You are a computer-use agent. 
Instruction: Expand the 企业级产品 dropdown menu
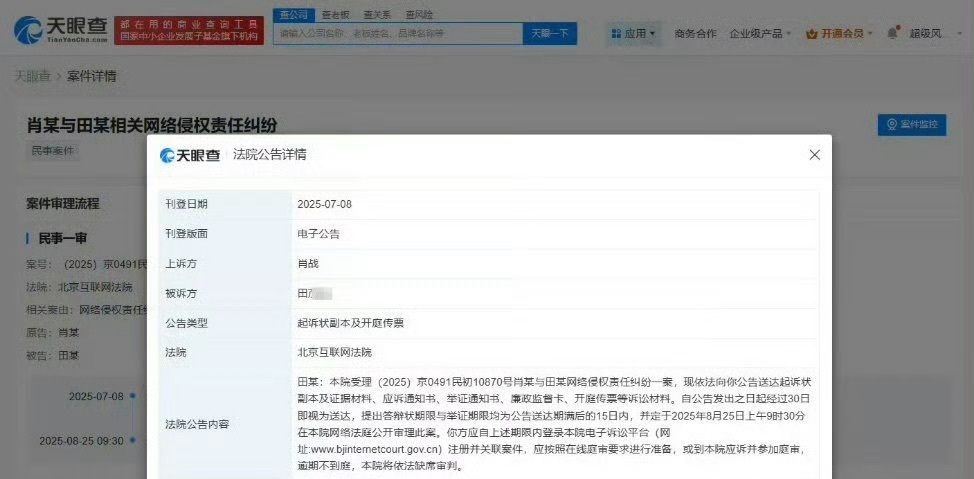tap(760, 34)
